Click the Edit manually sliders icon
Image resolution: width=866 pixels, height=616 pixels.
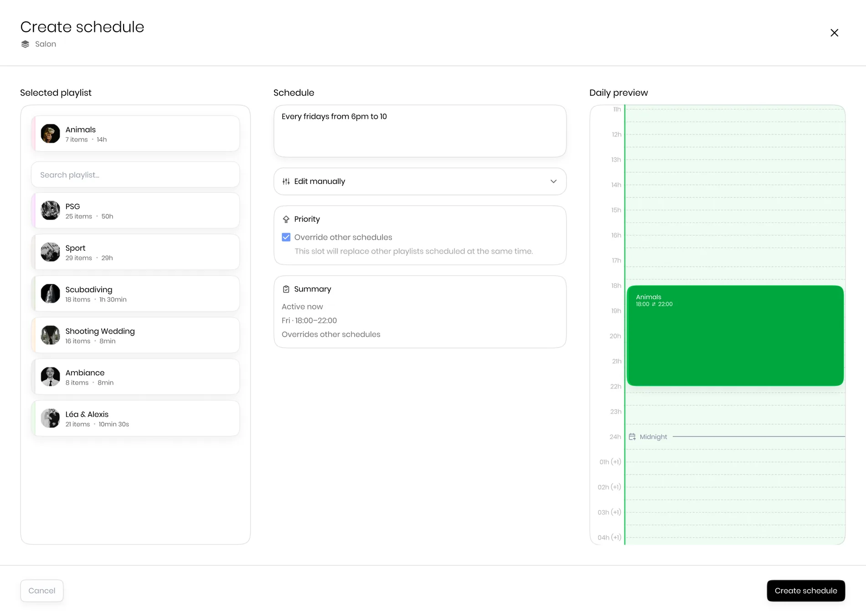[x=286, y=181]
